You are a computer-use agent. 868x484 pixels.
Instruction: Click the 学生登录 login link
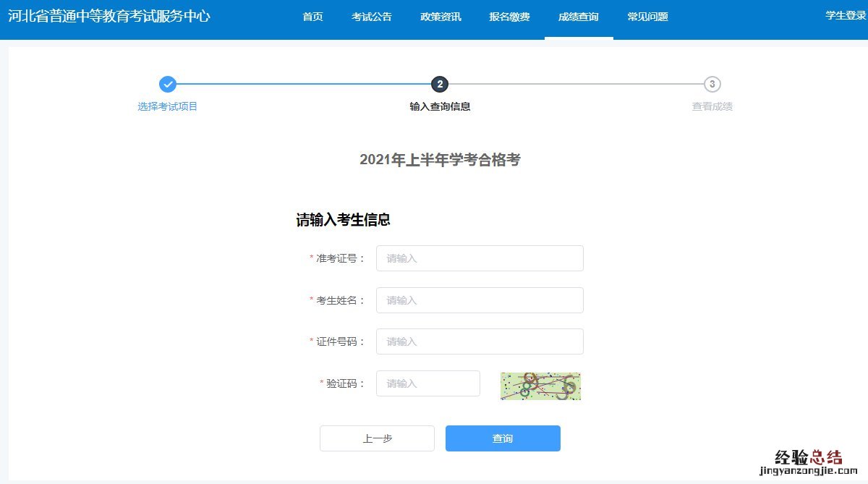(846, 15)
